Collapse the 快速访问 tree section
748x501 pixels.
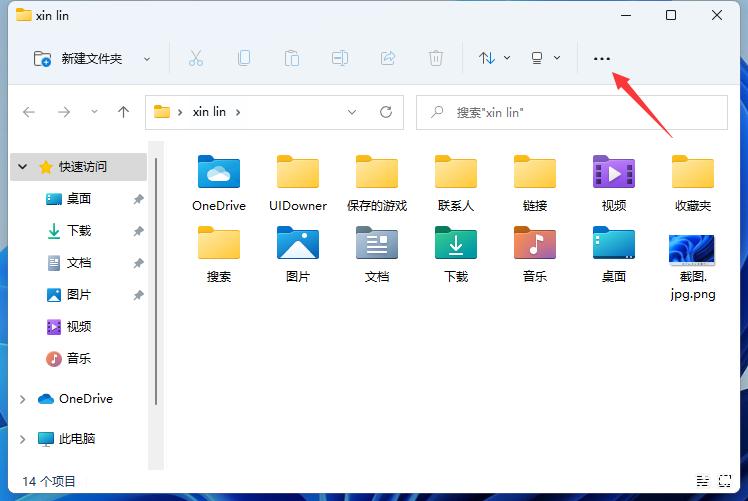(22, 167)
